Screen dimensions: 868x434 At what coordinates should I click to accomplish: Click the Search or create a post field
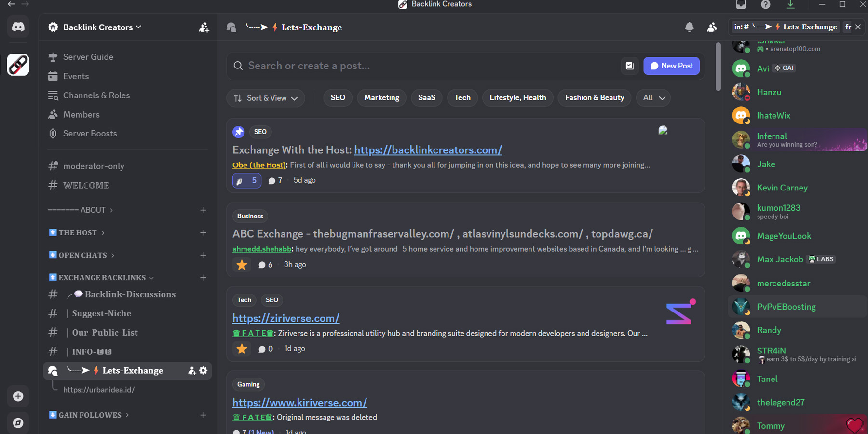pos(424,66)
